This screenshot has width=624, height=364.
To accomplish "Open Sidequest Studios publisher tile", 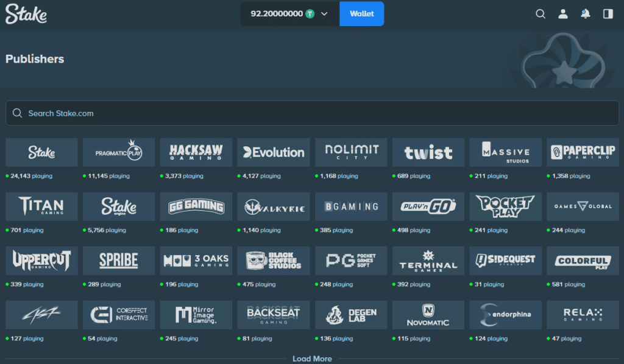I will pyautogui.click(x=505, y=261).
